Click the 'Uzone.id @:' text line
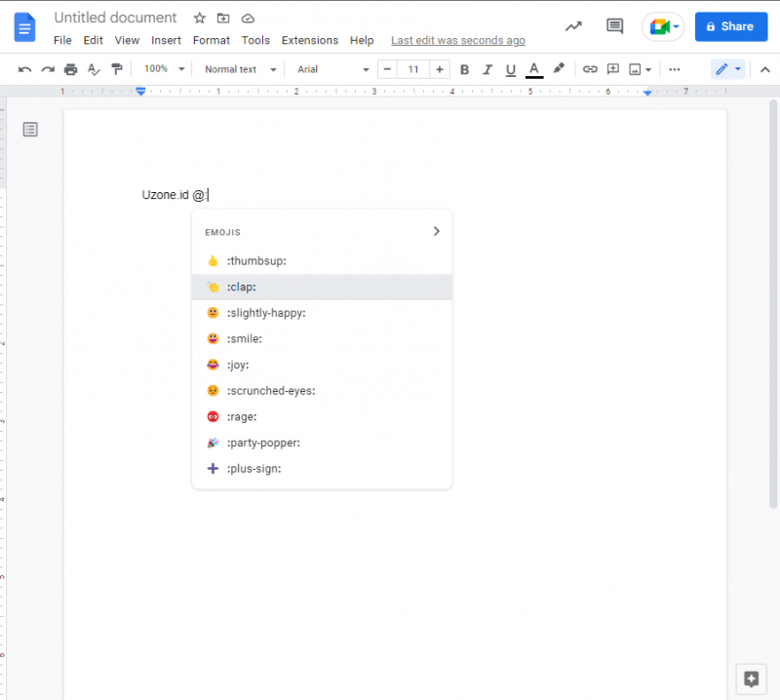780x700 pixels. 175,195
